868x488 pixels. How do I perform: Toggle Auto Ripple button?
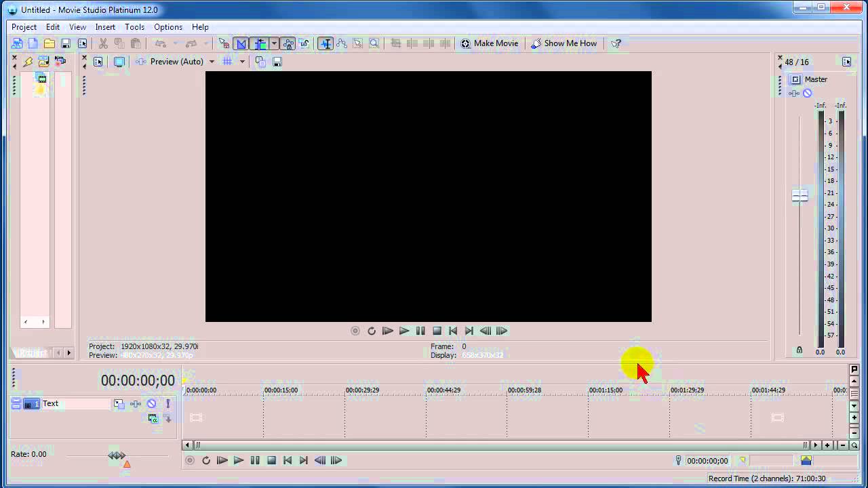click(x=260, y=43)
